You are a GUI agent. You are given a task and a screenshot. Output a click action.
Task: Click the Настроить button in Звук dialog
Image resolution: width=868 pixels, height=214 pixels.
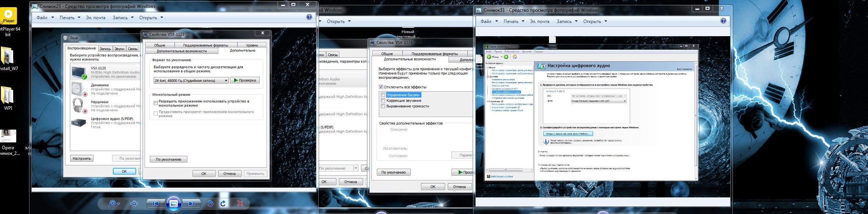82,159
